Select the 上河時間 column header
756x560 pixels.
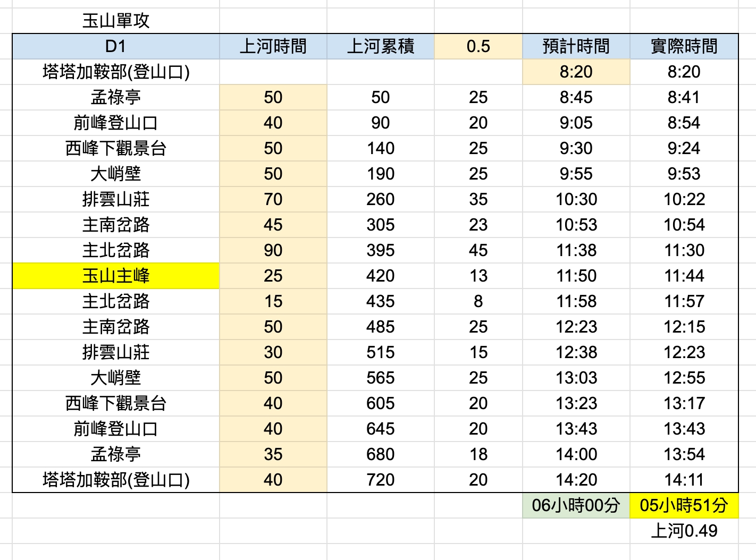click(273, 46)
